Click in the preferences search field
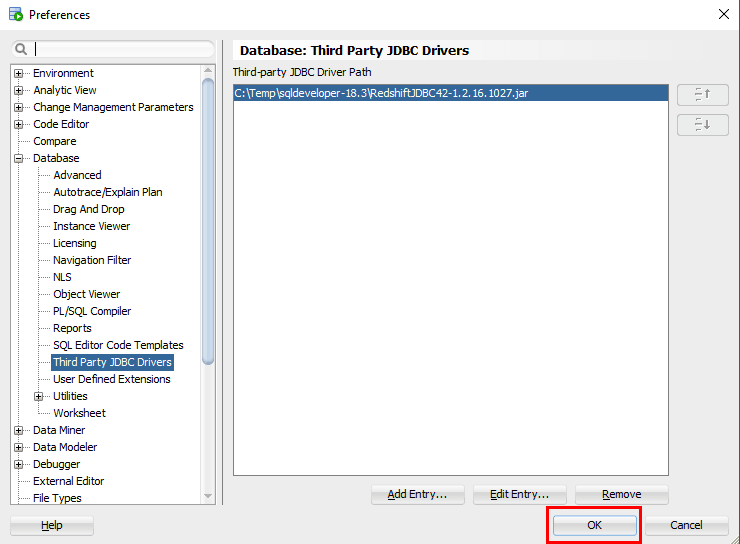This screenshot has width=740, height=544. (x=120, y=49)
